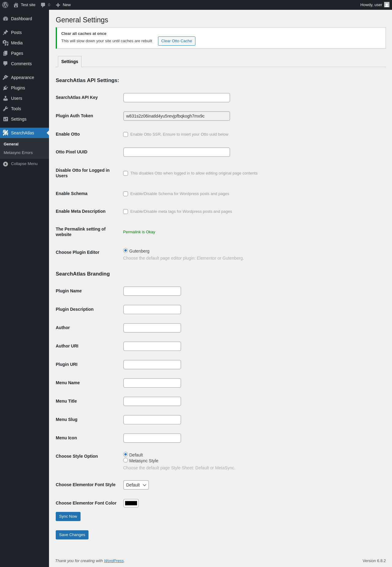
Task: Click the Posts pushpin icon
Action: tap(6, 32)
